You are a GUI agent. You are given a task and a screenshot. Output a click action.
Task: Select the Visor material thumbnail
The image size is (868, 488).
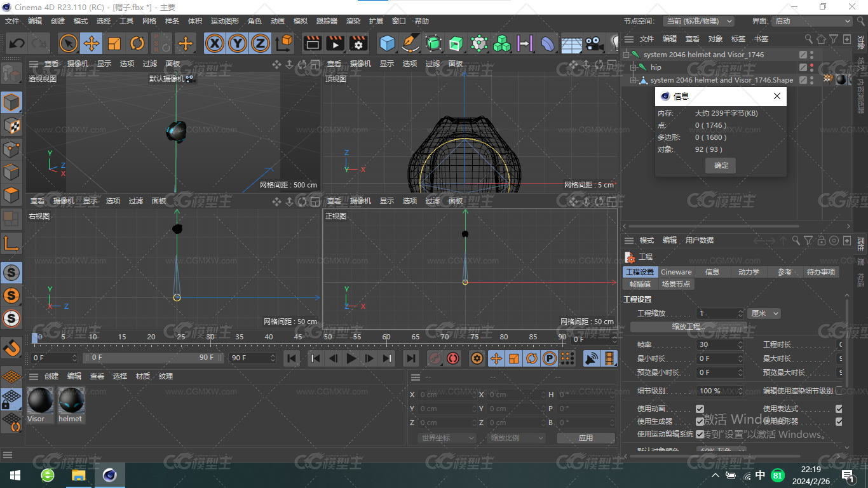pos(41,400)
